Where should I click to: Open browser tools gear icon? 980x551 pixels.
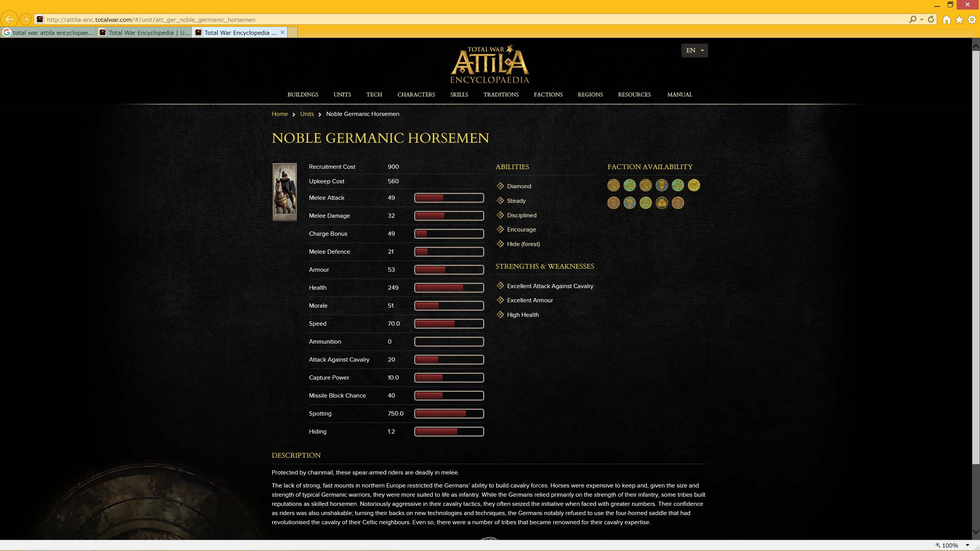pyautogui.click(x=972, y=20)
